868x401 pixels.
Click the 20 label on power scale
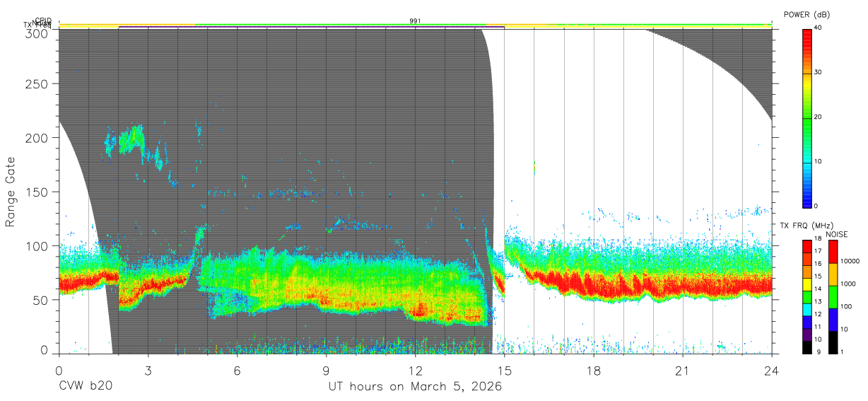pyautogui.click(x=819, y=117)
